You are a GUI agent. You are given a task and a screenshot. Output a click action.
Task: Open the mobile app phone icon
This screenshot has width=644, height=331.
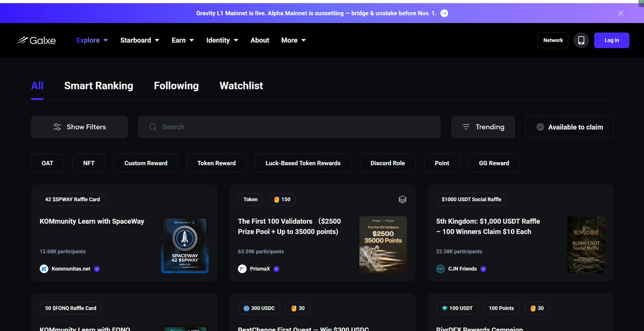point(581,40)
